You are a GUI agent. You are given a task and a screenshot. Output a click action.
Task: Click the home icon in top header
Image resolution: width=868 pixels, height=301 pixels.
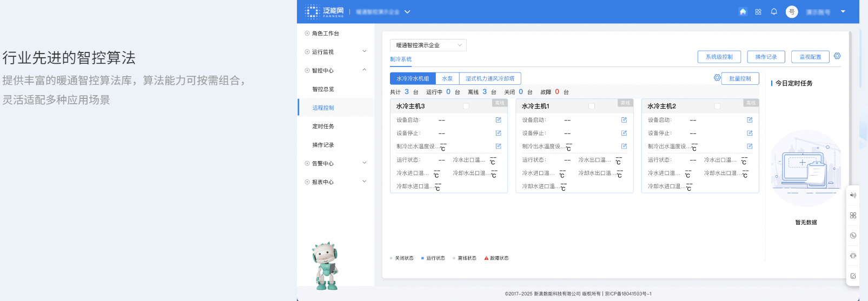point(743,11)
